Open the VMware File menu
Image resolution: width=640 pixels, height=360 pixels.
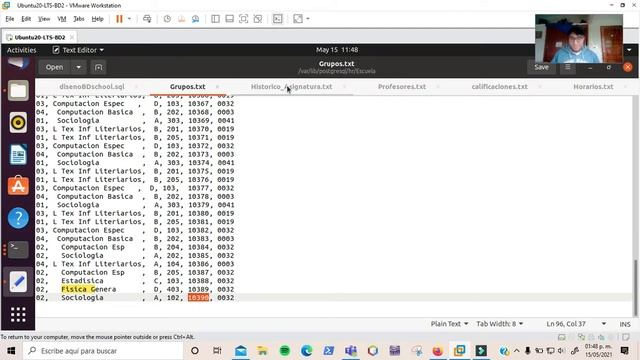coord(10,19)
